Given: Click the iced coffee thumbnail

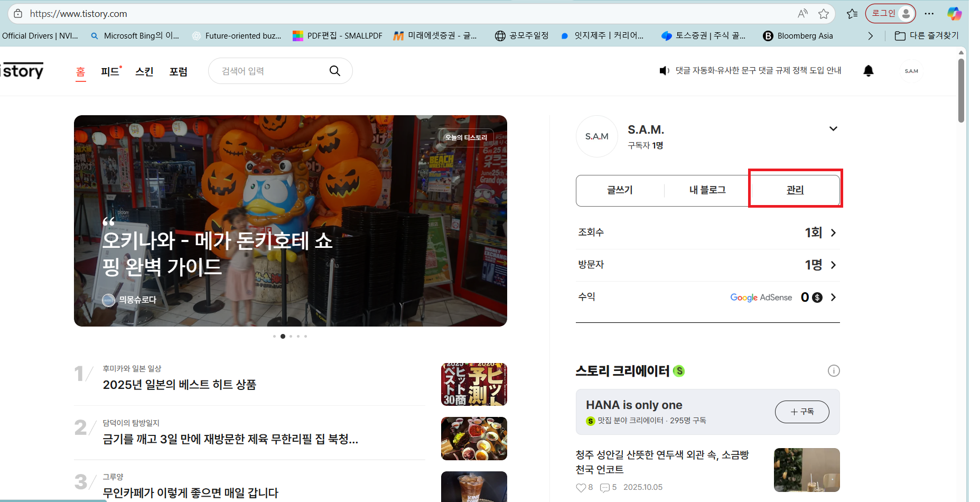Looking at the screenshot, I should tap(474, 487).
